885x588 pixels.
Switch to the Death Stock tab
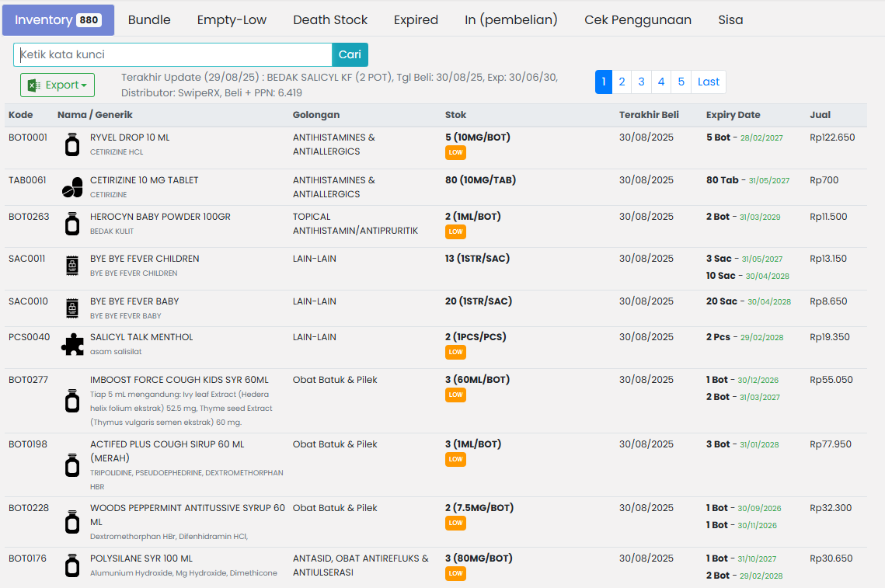(x=330, y=20)
